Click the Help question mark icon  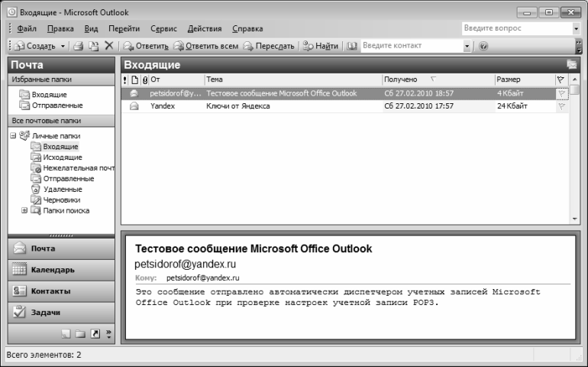483,46
